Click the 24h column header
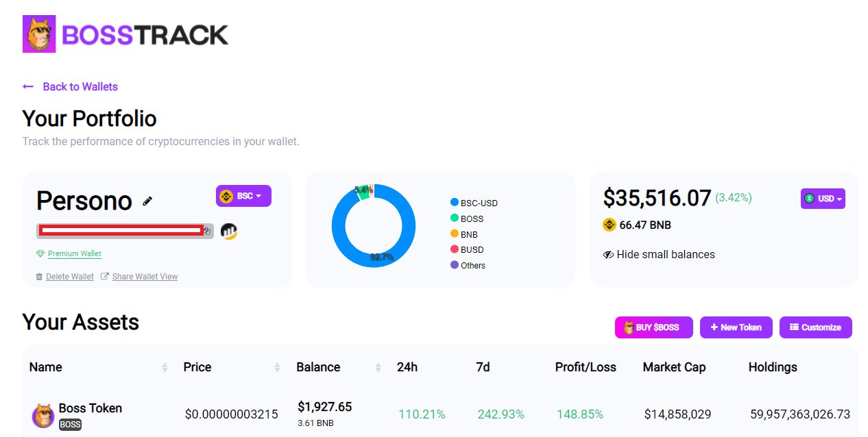This screenshot has height=437, width=868. [407, 367]
